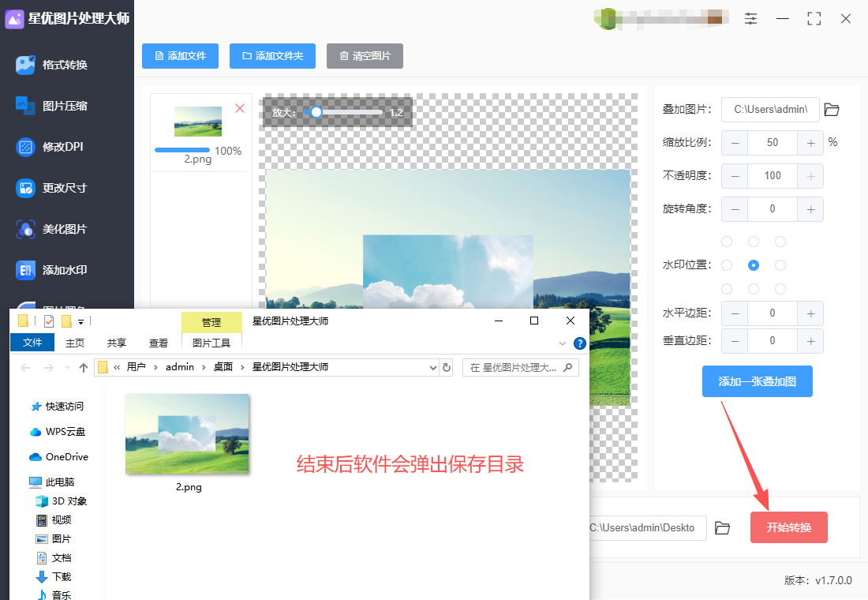Select bottom-center watermark position radio
Screen dimensions: 868x600
click(x=754, y=289)
